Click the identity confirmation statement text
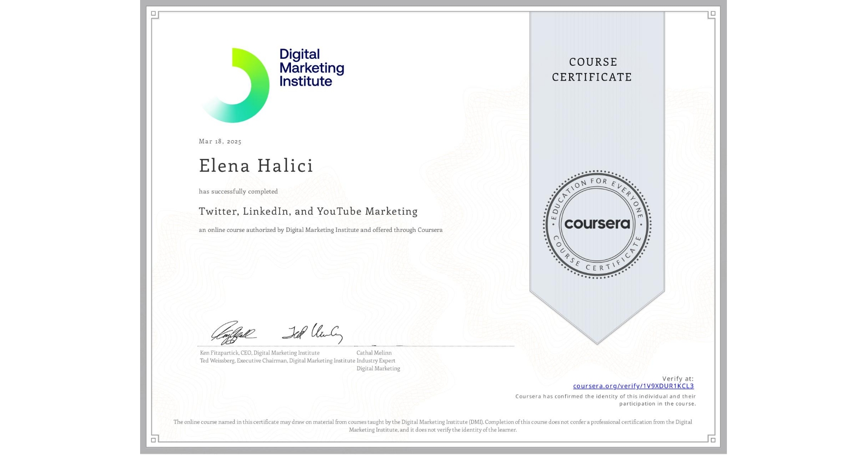Viewport: 868px width, 455px height. [x=605, y=400]
